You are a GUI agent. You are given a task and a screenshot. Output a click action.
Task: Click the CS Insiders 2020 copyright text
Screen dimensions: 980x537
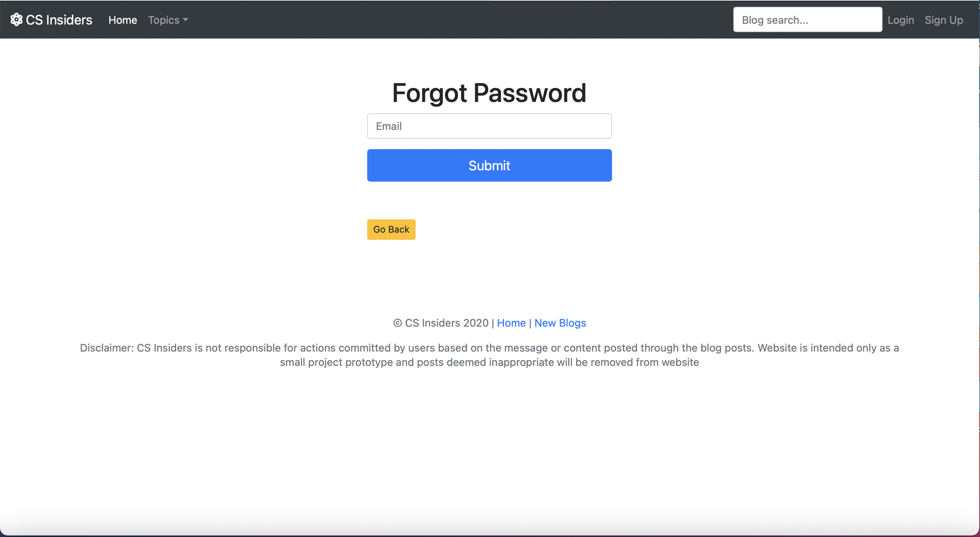click(447, 323)
